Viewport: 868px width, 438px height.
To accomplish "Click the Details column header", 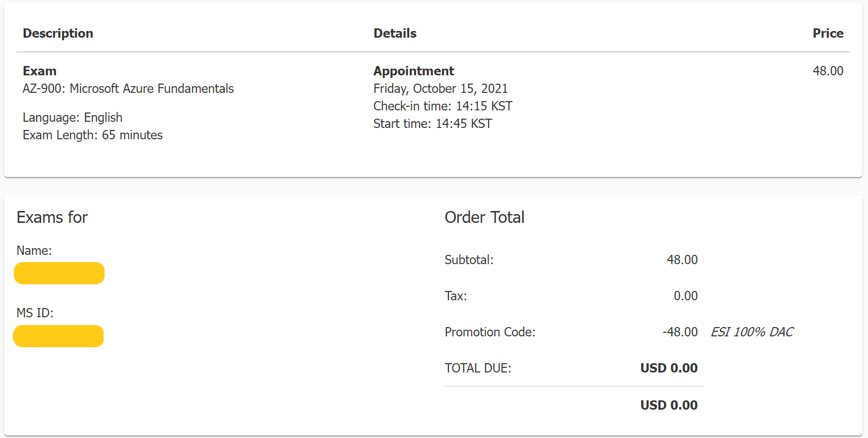I will click(395, 34).
